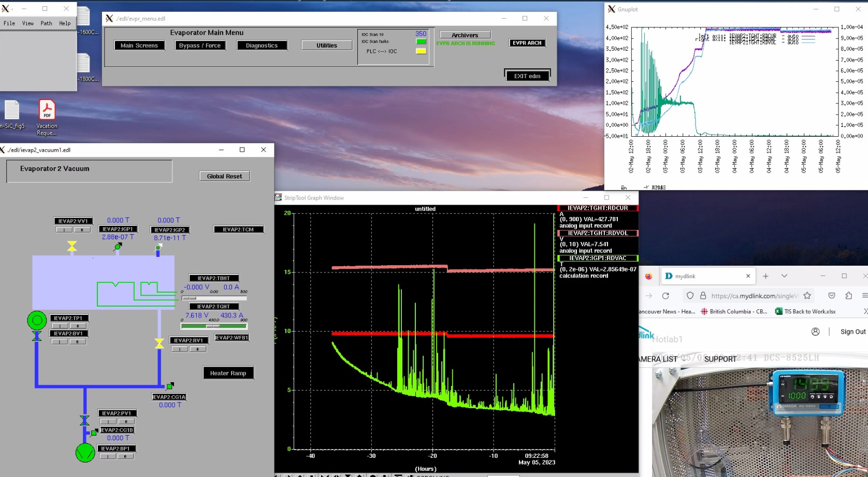
Task: Open Firefox application hamburger menu
Action: pyautogui.click(x=865, y=296)
